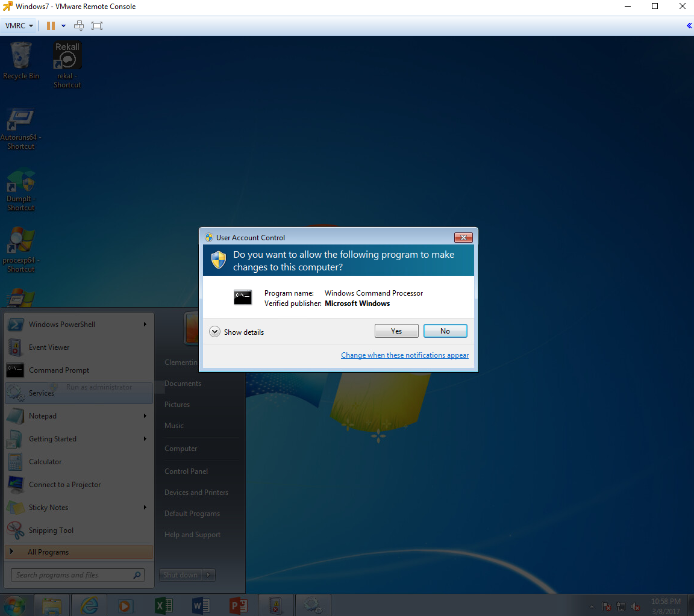Image resolution: width=694 pixels, height=616 pixels.
Task: Click the search magnifier icon in Start menu
Action: click(137, 575)
